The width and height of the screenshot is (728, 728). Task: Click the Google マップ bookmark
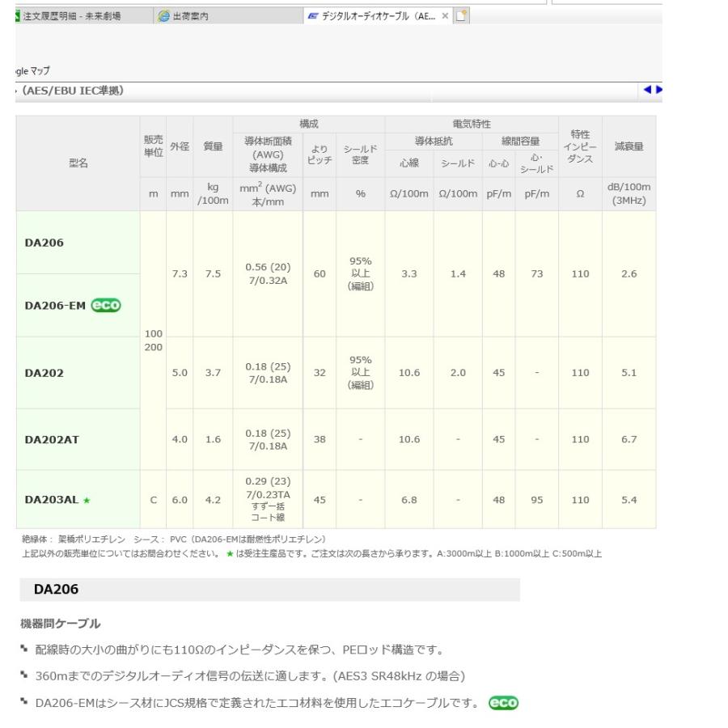28,70
